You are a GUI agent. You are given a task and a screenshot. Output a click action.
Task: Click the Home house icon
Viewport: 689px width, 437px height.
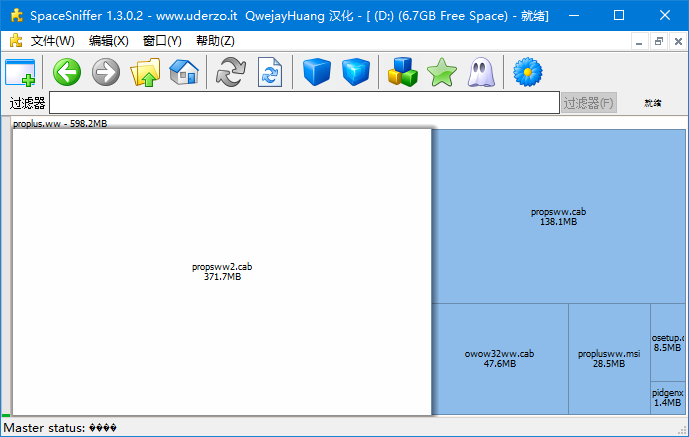[x=184, y=72]
